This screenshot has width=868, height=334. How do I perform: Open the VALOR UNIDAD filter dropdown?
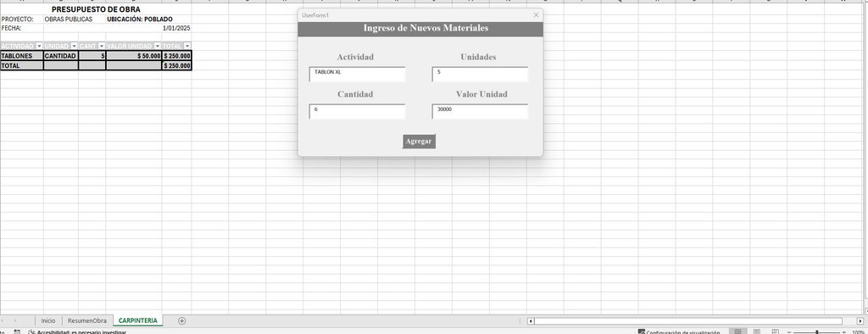coord(157,46)
